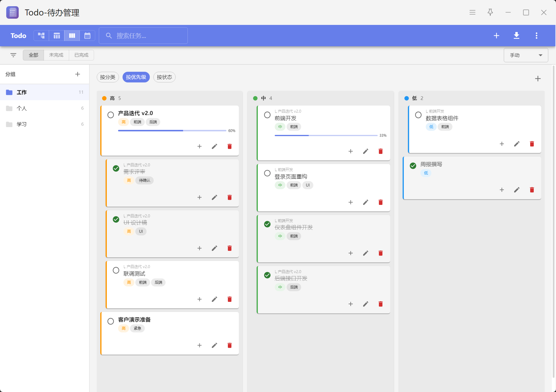Delete the 前端开发 task
Viewport: 556px width, 392px height.
381,151
